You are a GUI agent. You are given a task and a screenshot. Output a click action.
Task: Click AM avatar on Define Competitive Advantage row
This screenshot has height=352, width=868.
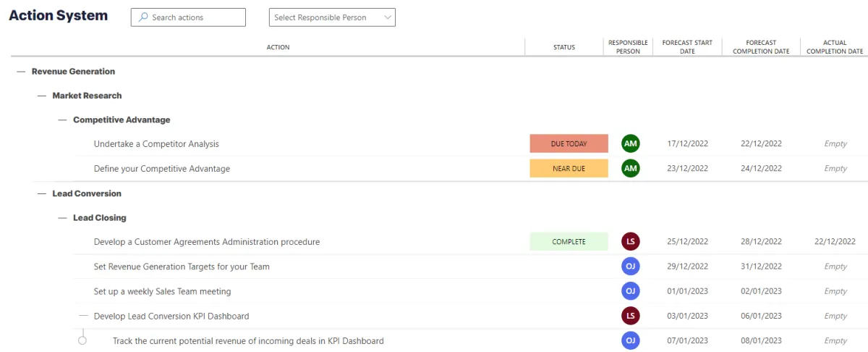pos(631,168)
